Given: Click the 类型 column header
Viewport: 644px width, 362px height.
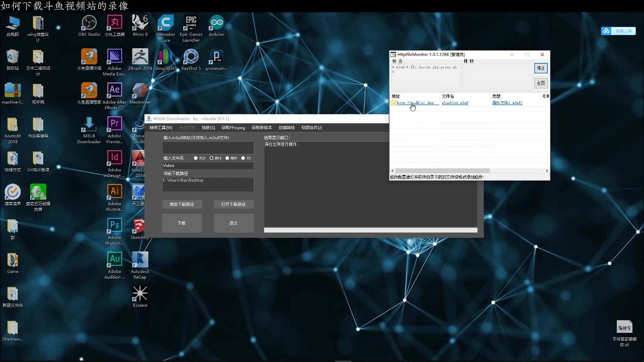Looking at the screenshot, I should (x=516, y=96).
